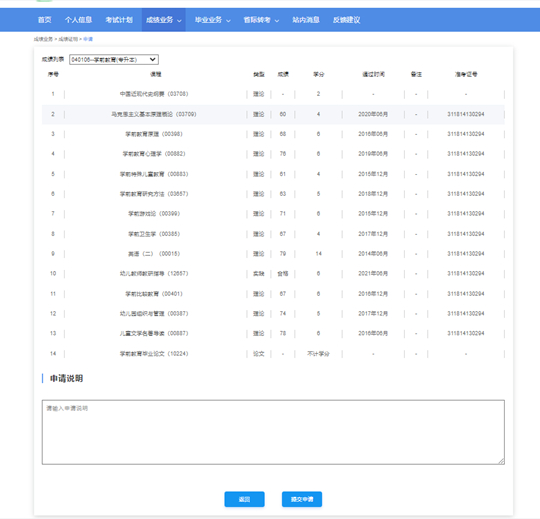The width and height of the screenshot is (540, 519).
Task: Open 考试计划 in the top navigation
Action: coord(119,20)
